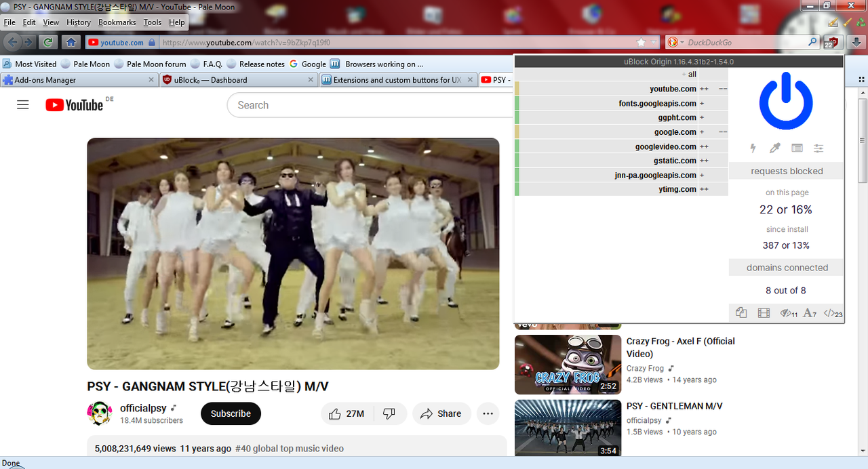Select ytimg.com row in uBlock firewall

click(621, 189)
